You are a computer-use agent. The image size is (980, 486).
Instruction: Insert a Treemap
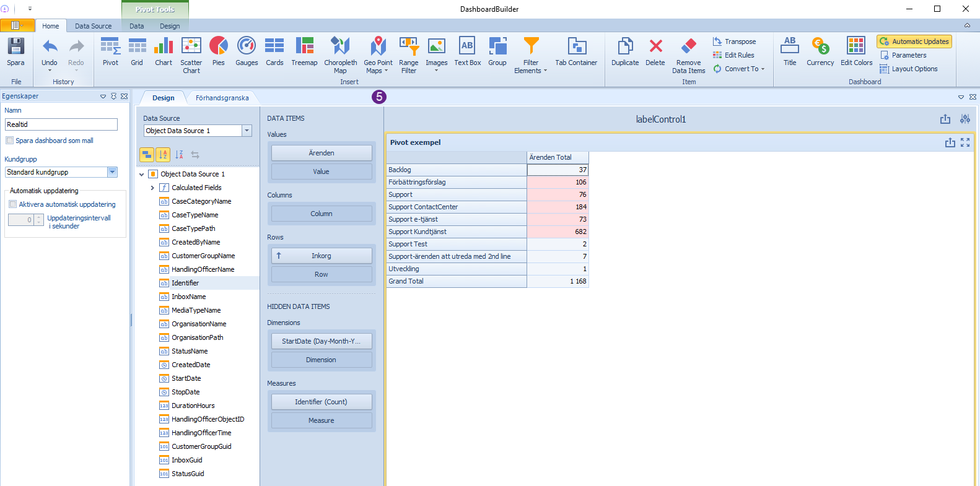point(304,52)
